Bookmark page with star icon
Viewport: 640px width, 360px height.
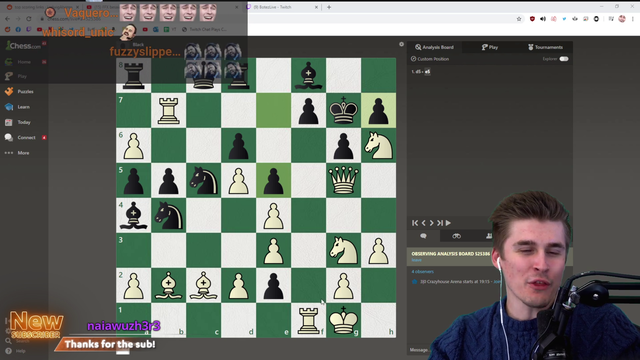tap(519, 19)
